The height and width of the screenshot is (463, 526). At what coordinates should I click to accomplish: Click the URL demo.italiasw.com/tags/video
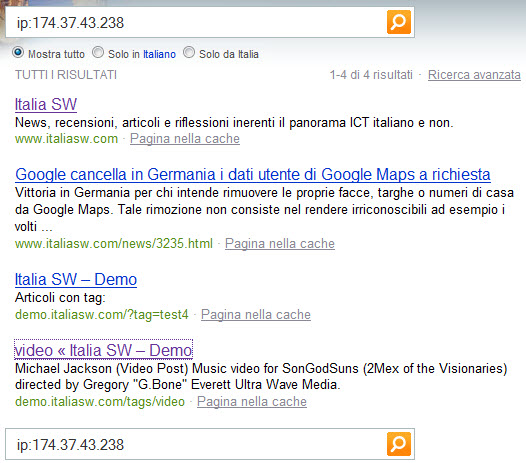pos(100,402)
